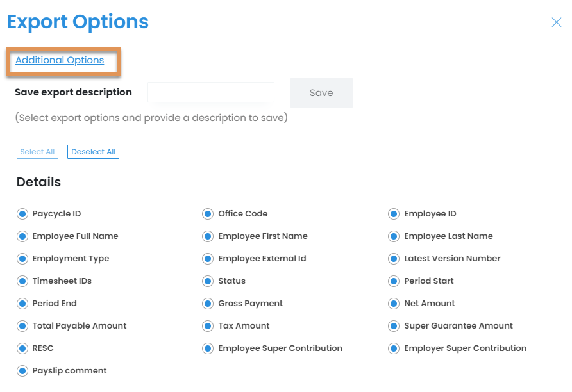This screenshot has height=392, width=572.
Task: Click the Select All button
Action: [37, 152]
